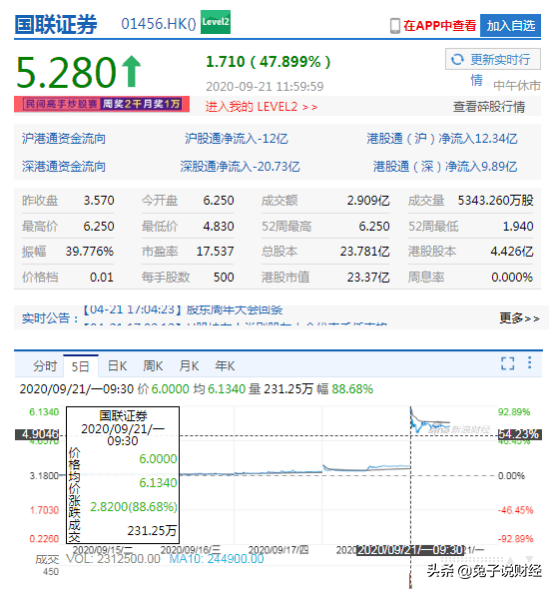The width and height of the screenshot is (554, 590).
Task: Click the phone icon beside 在APP中查看
Action: [395, 26]
